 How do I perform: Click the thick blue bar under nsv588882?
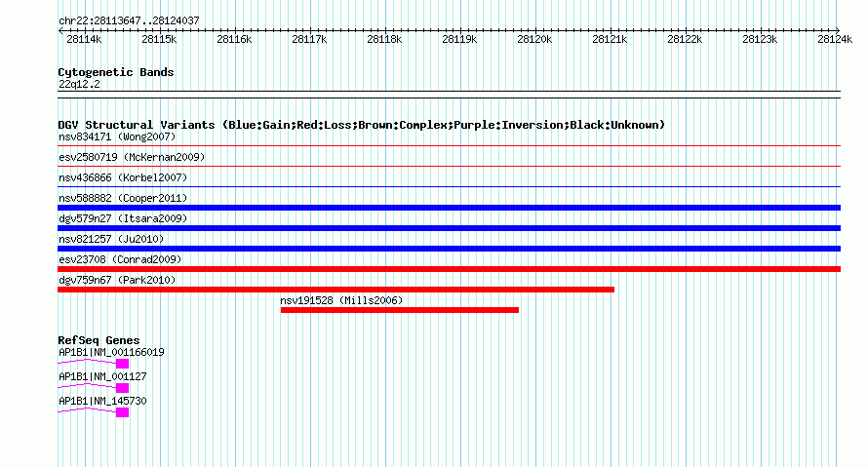(449, 208)
